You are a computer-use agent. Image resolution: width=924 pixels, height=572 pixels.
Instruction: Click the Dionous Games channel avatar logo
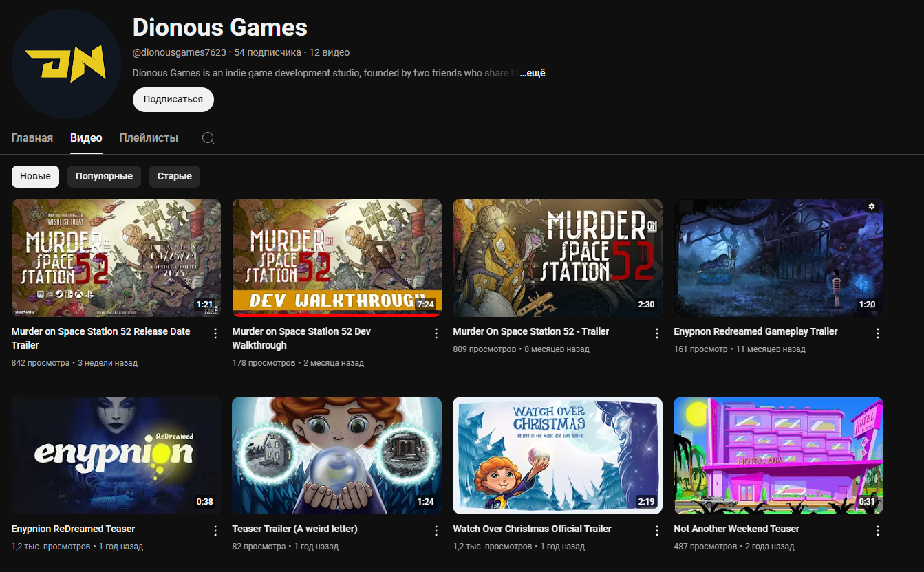click(x=67, y=64)
